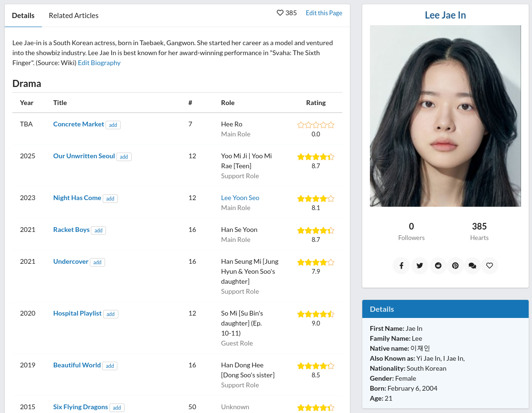Click star rating of Undercover
The height and width of the screenshot is (413, 532).
316,262
